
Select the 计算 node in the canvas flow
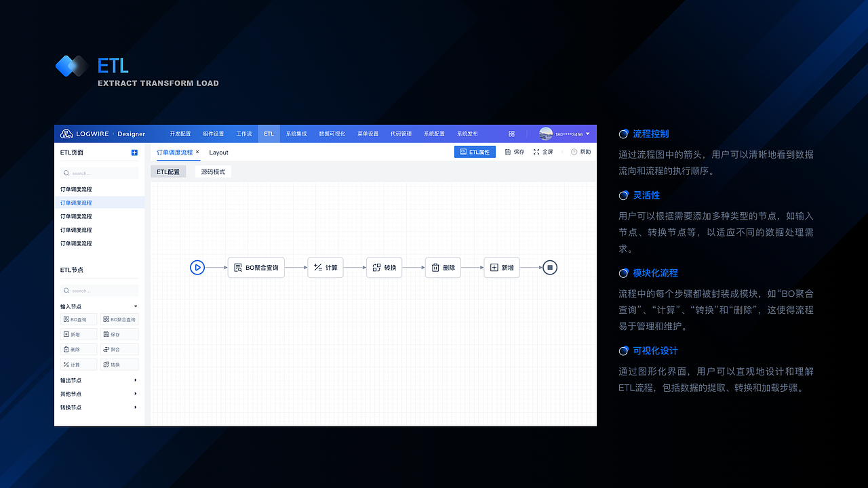(x=325, y=268)
